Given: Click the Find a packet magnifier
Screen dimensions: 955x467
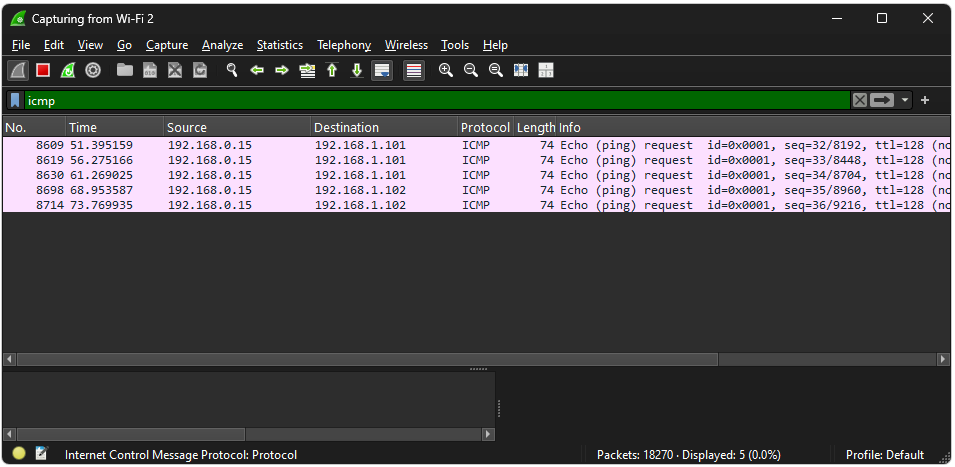Looking at the screenshot, I should pos(232,70).
